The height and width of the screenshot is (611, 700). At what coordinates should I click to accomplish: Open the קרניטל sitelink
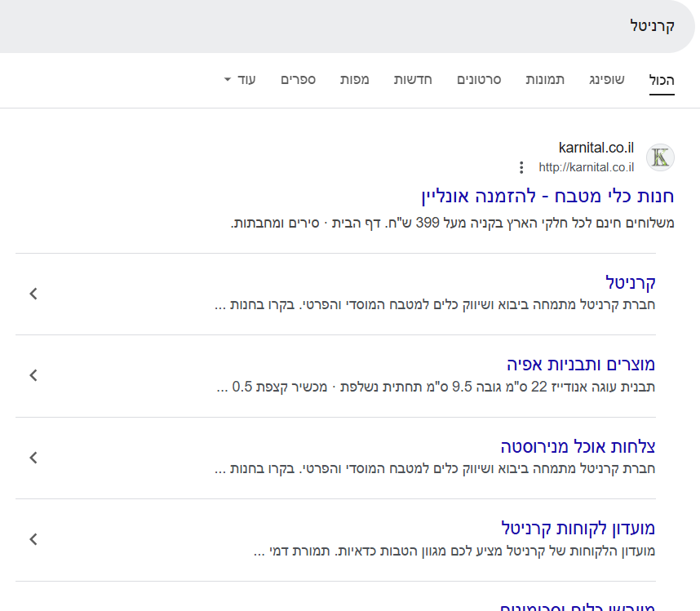pyautogui.click(x=631, y=282)
